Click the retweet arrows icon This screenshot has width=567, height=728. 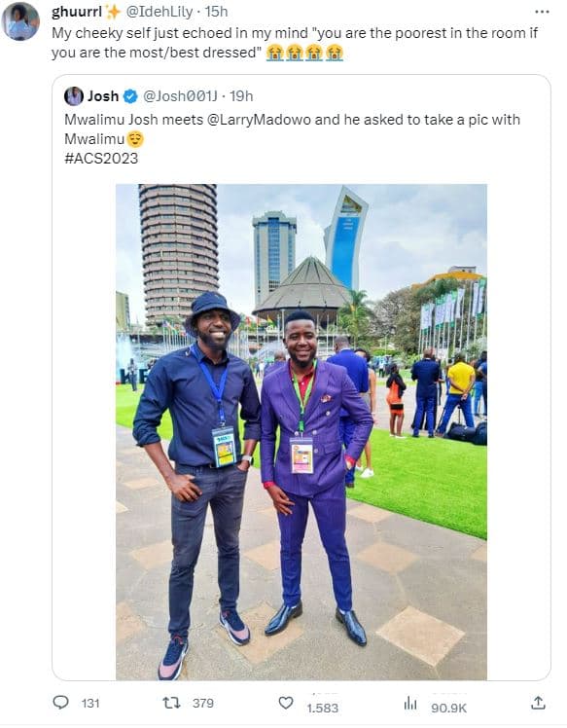(x=172, y=703)
